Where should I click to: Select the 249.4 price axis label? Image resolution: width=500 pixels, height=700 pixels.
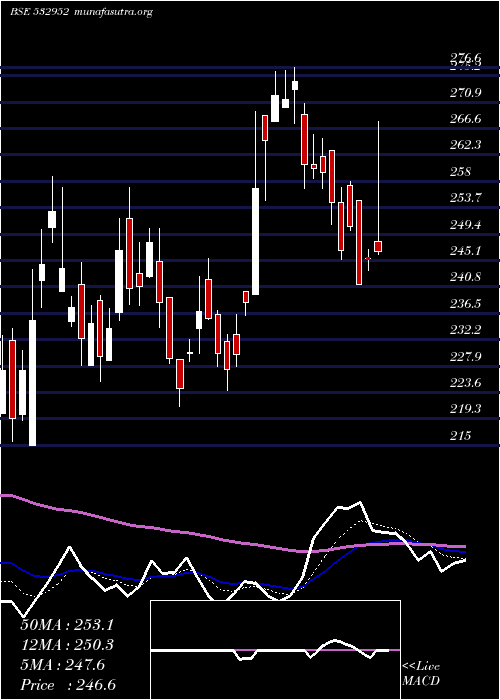[x=465, y=224]
